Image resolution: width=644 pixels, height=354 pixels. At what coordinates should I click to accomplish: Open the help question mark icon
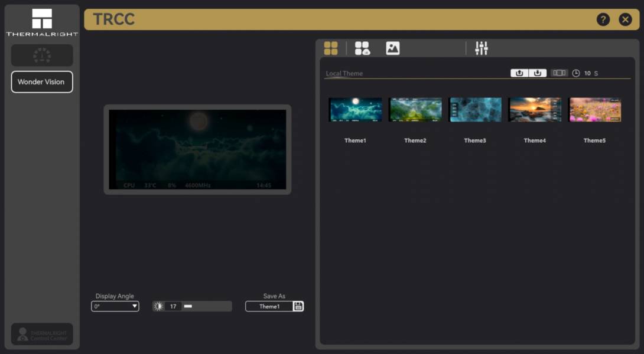pos(603,19)
